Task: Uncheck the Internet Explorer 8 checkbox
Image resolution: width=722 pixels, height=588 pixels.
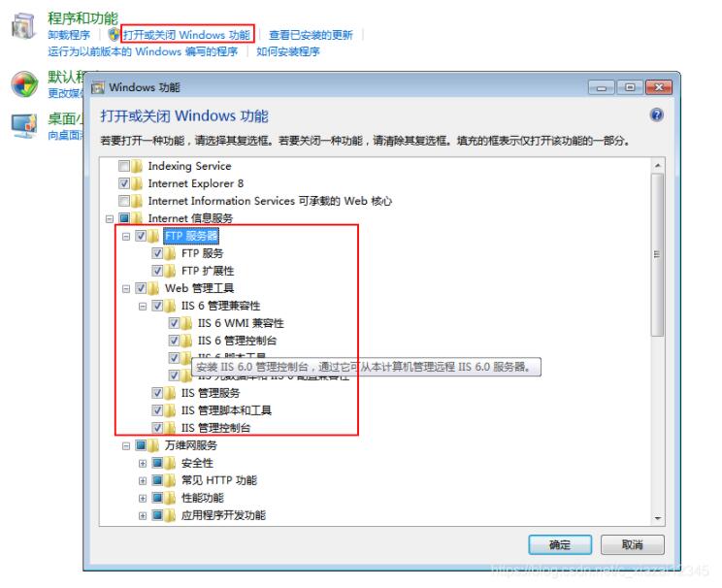Action: coord(124,183)
